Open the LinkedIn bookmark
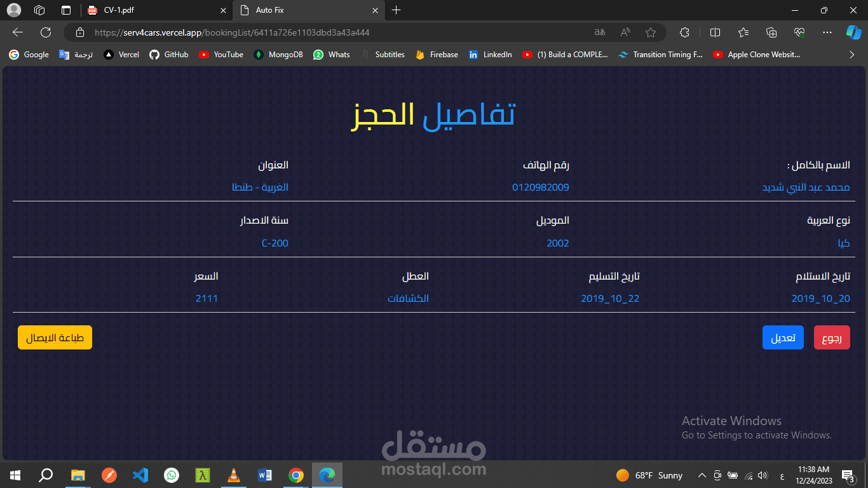The width and height of the screenshot is (868, 488). 490,55
